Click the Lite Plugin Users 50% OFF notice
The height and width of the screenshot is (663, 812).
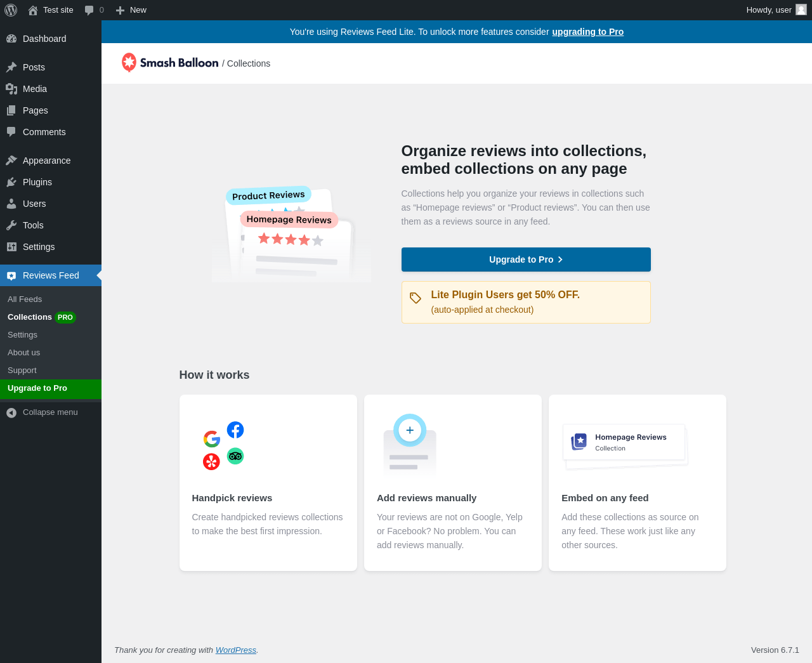point(526,302)
